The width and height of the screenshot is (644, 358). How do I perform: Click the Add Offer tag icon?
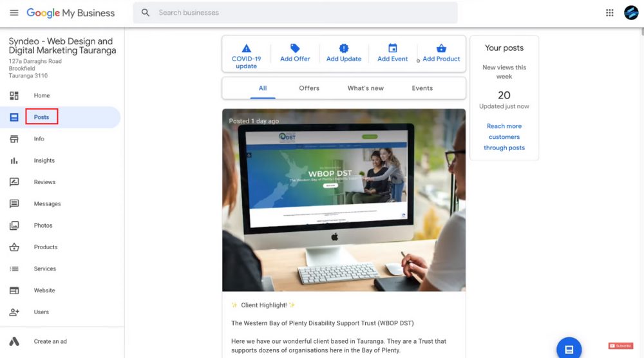295,48
